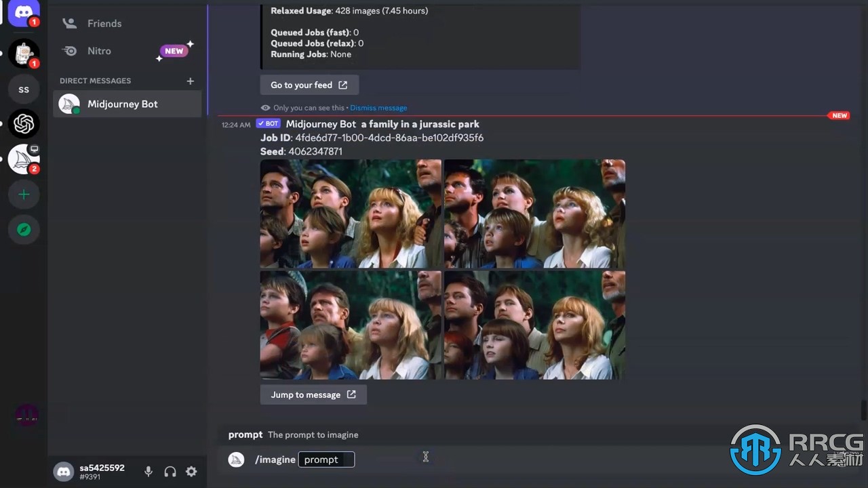
Task: Open the Midjourney sailboat server icon
Action: coord(24,159)
